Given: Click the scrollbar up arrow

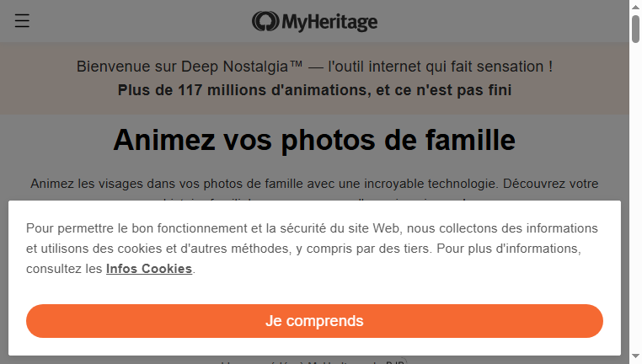Looking at the screenshot, I should tap(635, 6).
